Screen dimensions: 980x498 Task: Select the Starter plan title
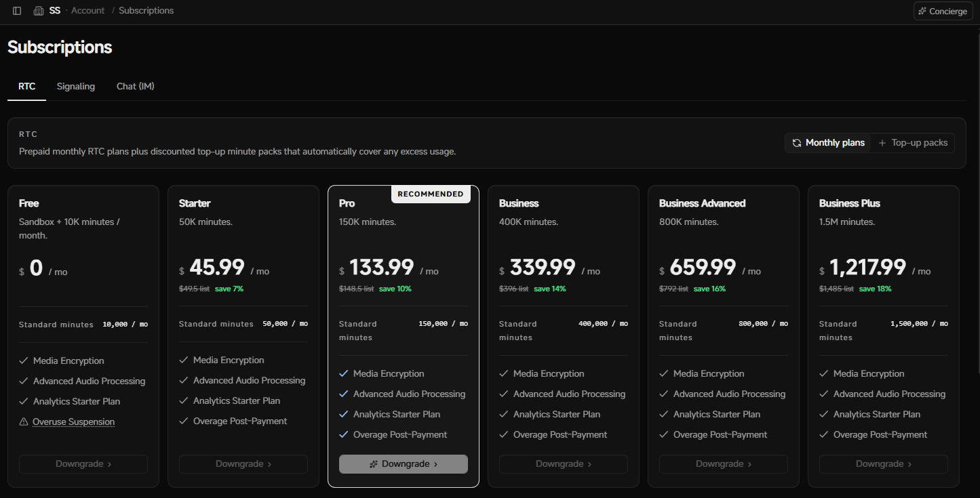(195, 203)
